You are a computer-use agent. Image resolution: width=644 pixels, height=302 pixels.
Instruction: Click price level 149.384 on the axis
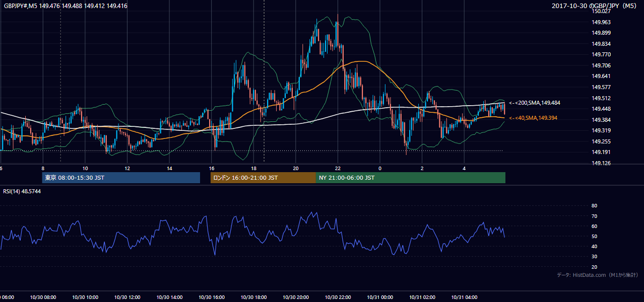click(x=602, y=120)
